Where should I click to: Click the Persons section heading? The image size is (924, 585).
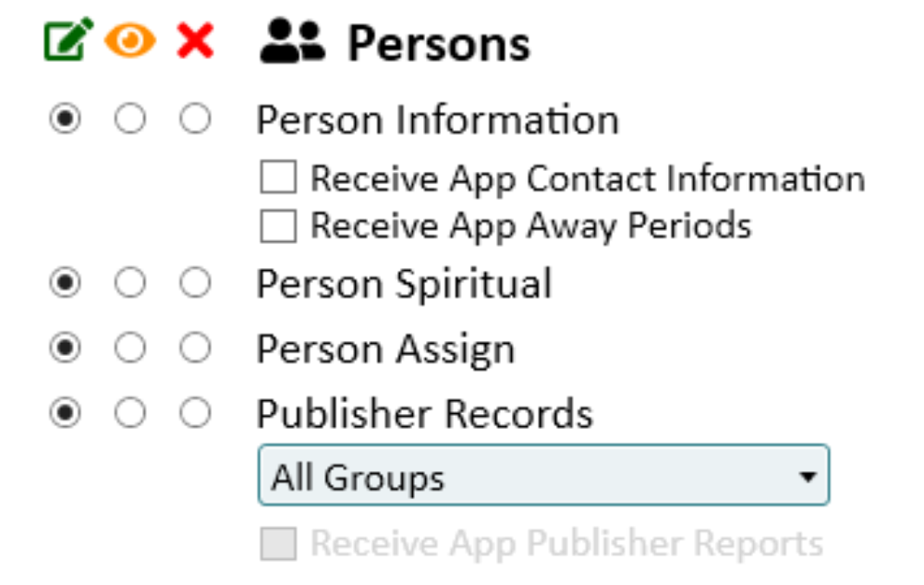coord(439,43)
